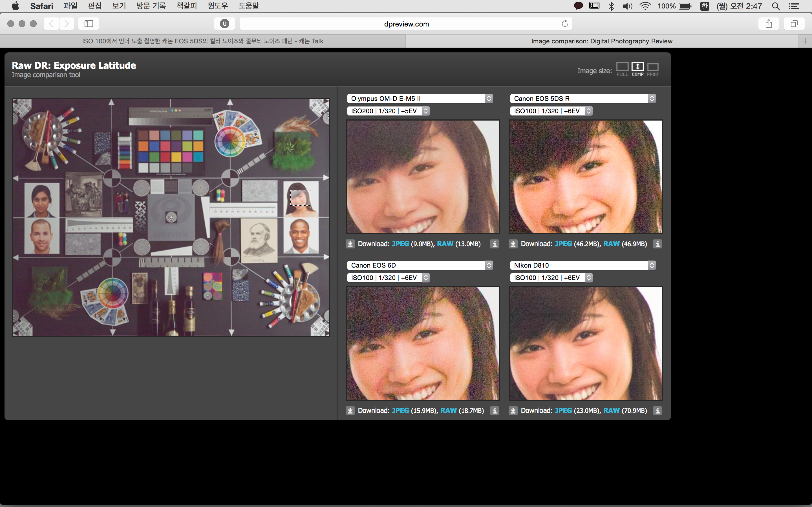Image resolution: width=812 pixels, height=507 pixels.
Task: Click download icon under Canon EOS 6D image
Action: (350, 410)
